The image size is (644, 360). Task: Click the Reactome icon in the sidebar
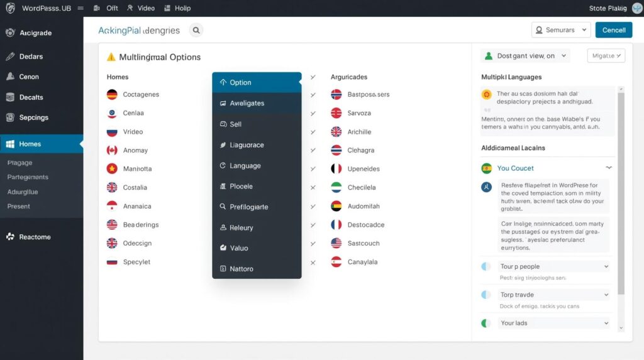(10, 237)
